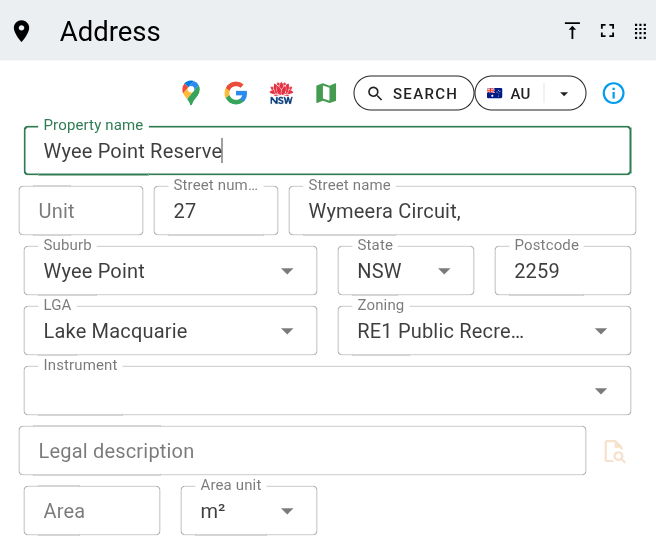Click the location pin beside Address
The height and width of the screenshot is (550, 656).
click(x=21, y=31)
